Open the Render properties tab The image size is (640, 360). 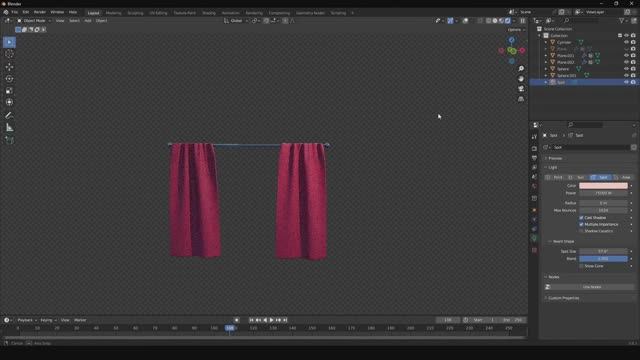(x=534, y=149)
